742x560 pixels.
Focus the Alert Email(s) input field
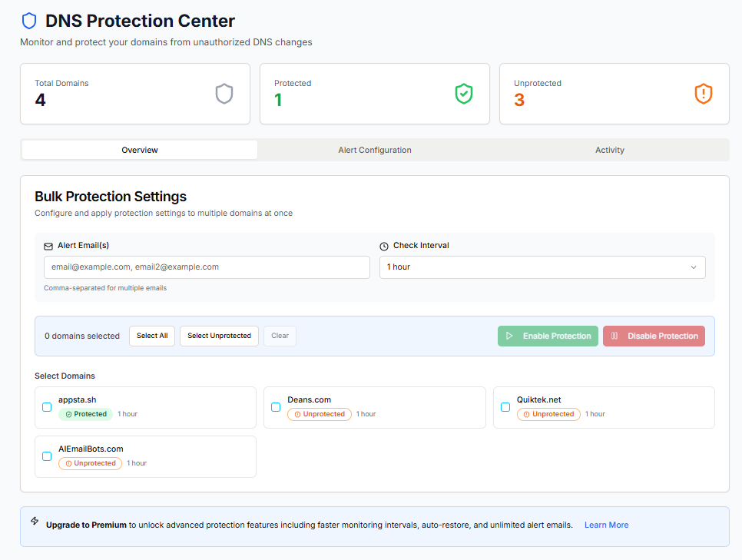(x=207, y=267)
